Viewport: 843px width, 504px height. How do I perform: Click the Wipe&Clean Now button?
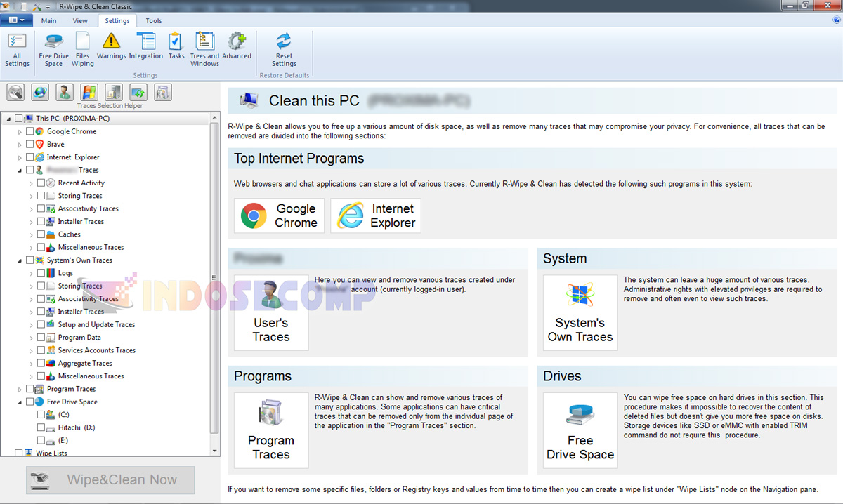pos(110,480)
